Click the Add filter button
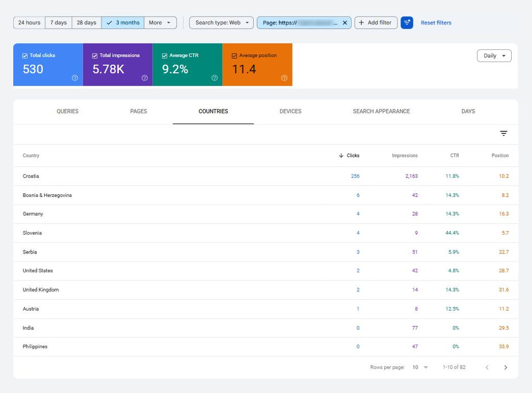 [376, 23]
